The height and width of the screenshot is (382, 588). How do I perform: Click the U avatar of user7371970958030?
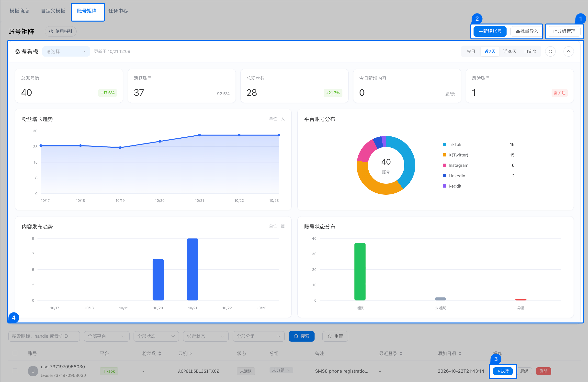pyautogui.click(x=33, y=371)
